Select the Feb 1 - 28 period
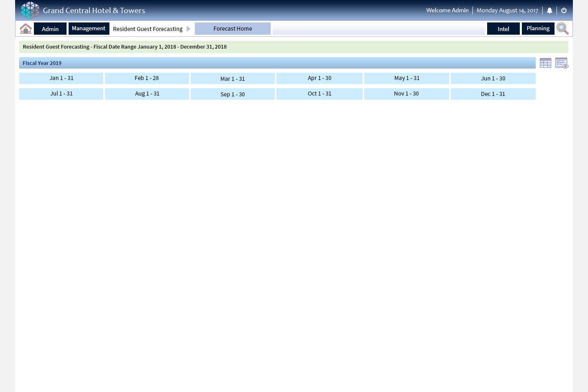 point(147,78)
